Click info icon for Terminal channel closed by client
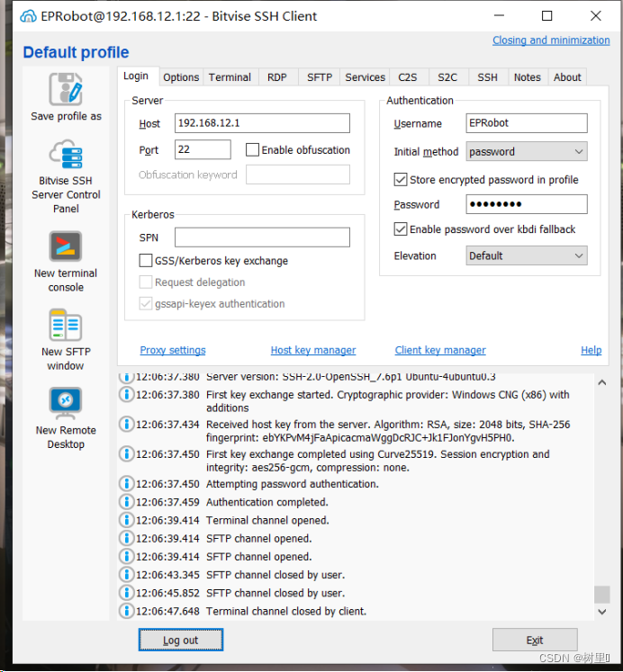 126,611
